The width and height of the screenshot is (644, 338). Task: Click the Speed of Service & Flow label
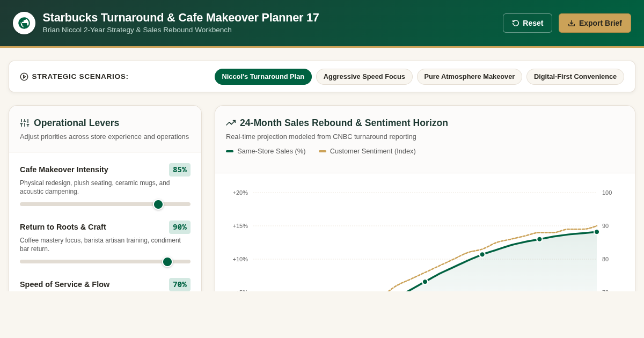(x=64, y=284)
